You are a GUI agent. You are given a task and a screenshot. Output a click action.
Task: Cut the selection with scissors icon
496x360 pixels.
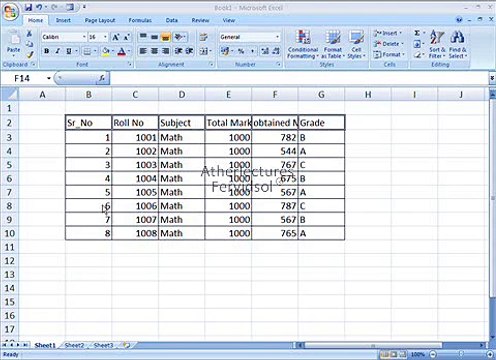pos(29,33)
